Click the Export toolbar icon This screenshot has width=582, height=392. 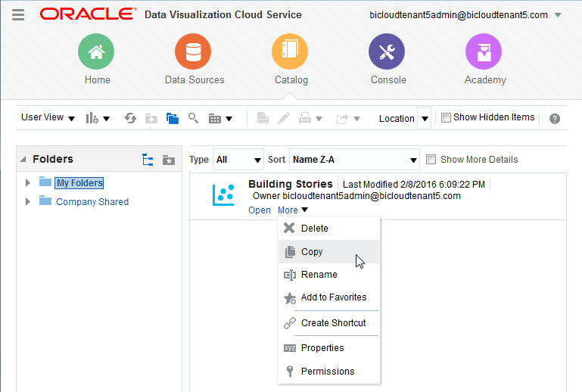(x=342, y=119)
